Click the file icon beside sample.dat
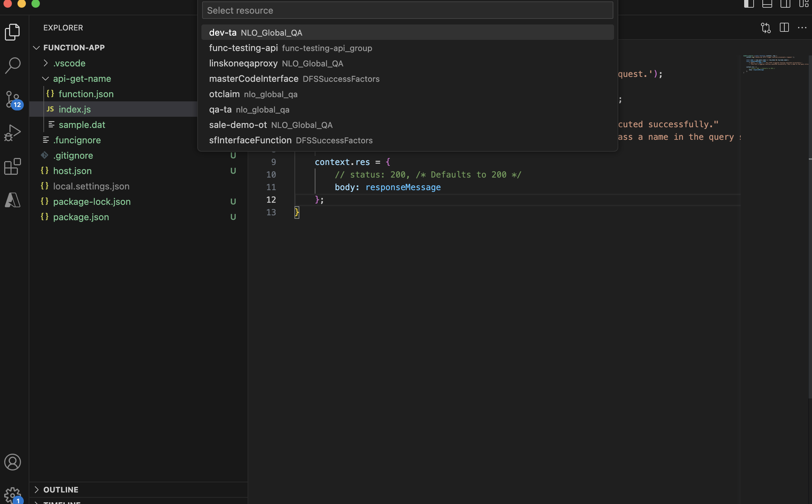The height and width of the screenshot is (504, 812). point(51,124)
